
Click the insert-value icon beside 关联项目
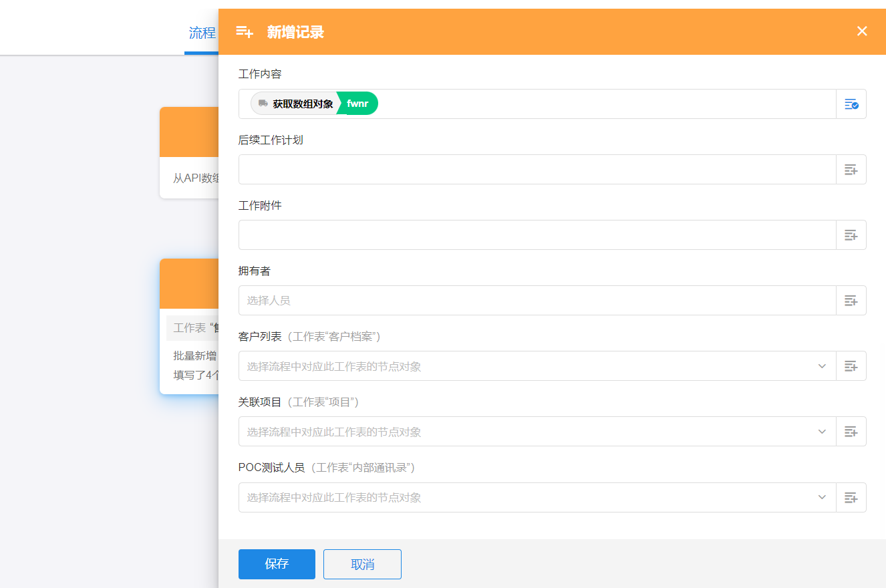[x=851, y=432]
